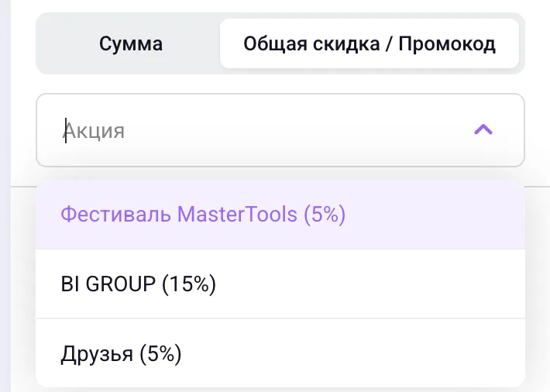
Task: Click the BI GROUP list row
Action: coord(280,284)
